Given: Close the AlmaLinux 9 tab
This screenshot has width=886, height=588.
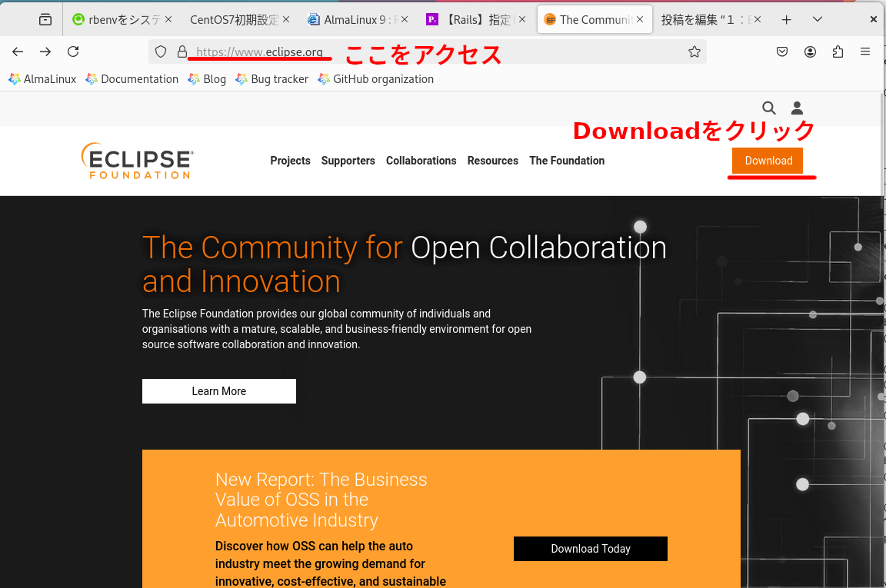Looking at the screenshot, I should click(404, 20).
